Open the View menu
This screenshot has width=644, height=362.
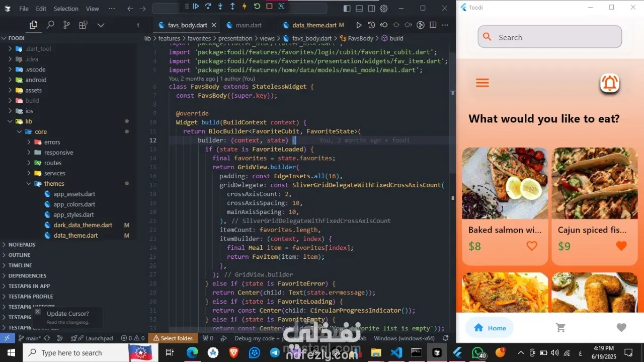point(93,9)
